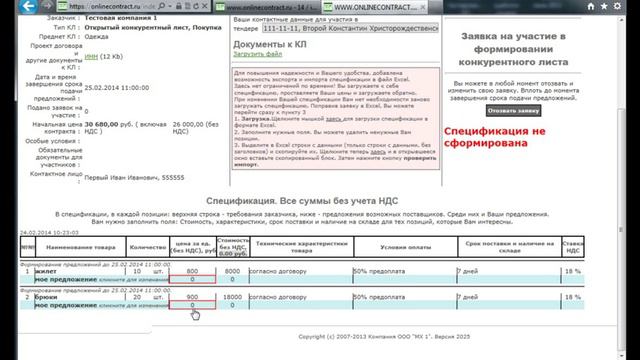Click Жилет price 800 cell
640x360 pixels.
pos(192,271)
